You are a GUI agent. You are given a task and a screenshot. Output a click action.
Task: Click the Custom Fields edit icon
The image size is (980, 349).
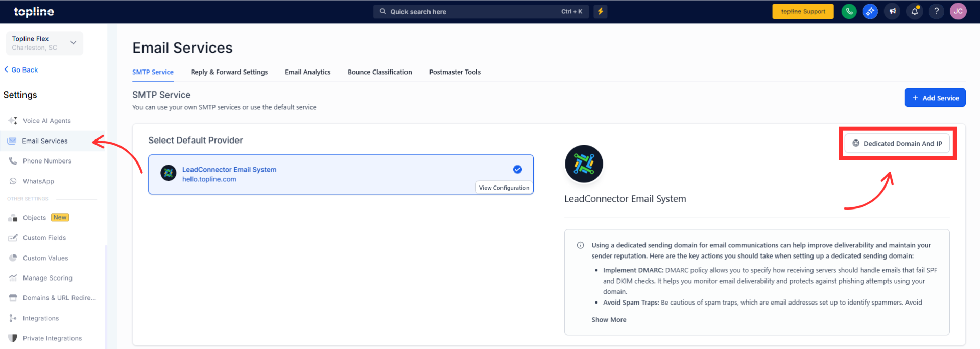tap(13, 238)
